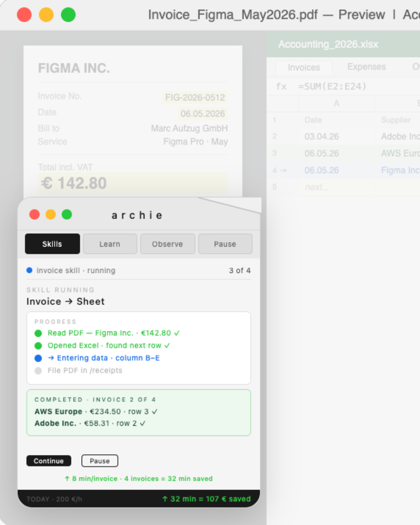This screenshot has width=420, height=525.
Task: Click the outlined Pause button at bottom
Action: [x=100, y=461]
